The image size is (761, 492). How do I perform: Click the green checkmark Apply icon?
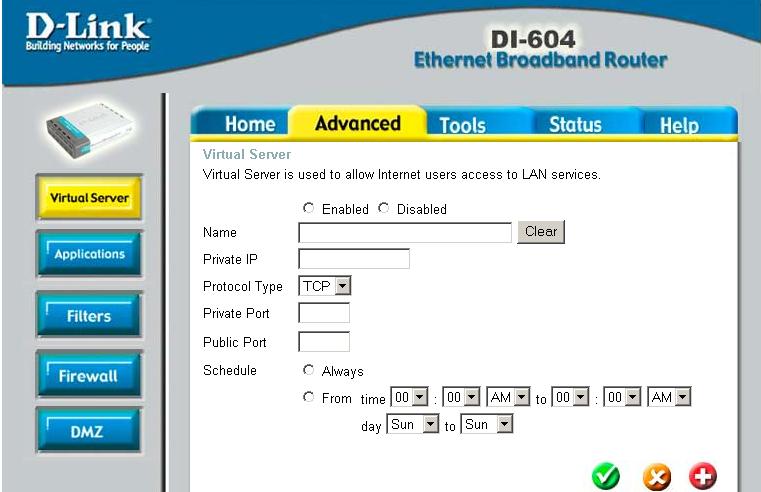(x=606, y=476)
